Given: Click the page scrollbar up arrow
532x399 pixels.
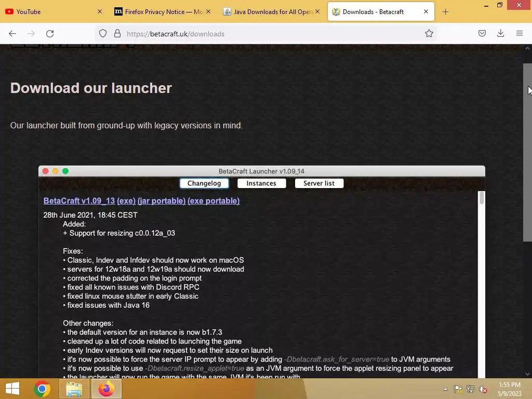Looking at the screenshot, I should coord(527,48).
